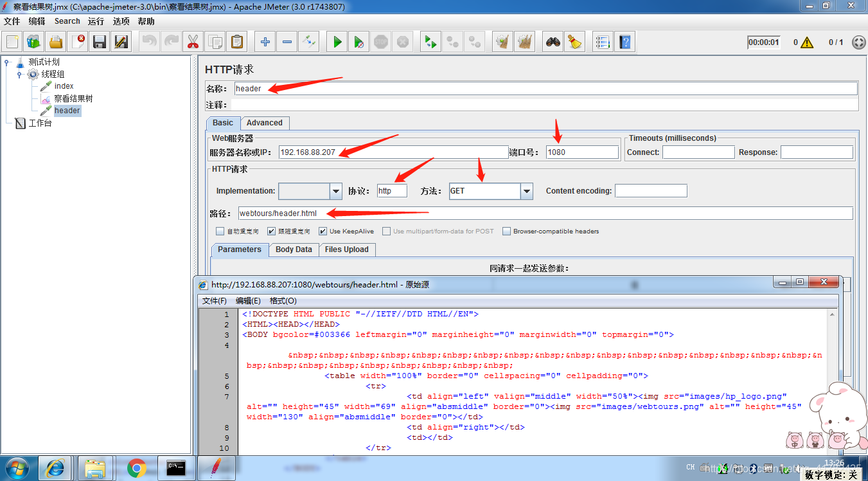868x481 pixels.
Task: Start test without pauses icon
Action: click(359, 42)
